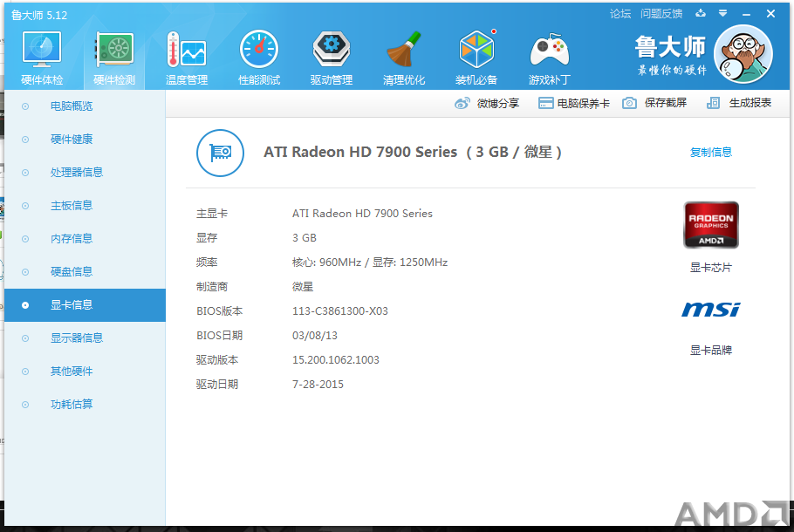Minimize the 鲁大师 window
The height and width of the screenshot is (532, 794).
pos(746,15)
